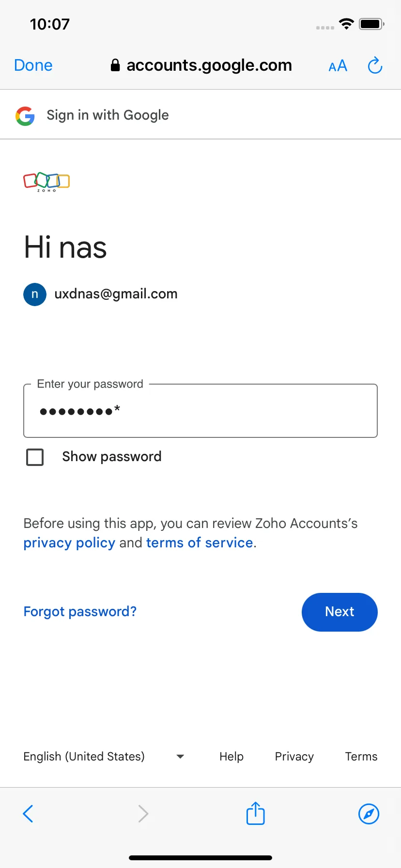401x868 pixels.
Task: Tap the blue 'n' account avatar
Action: coord(35,294)
